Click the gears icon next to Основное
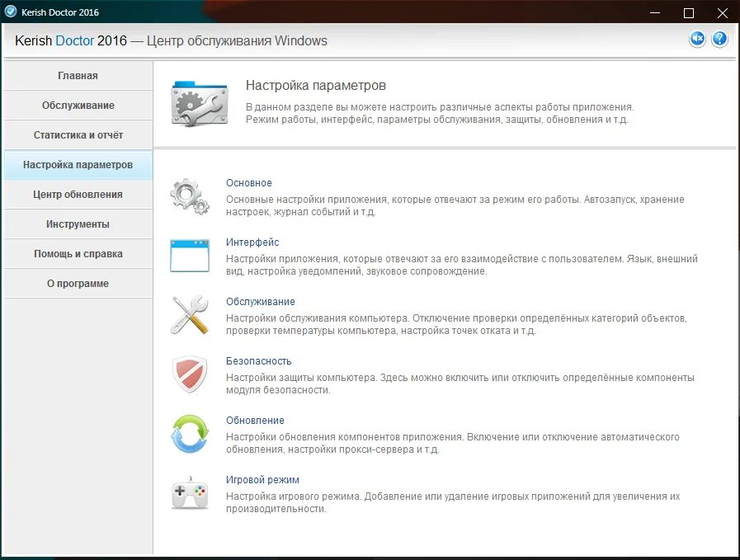The image size is (740, 560). click(x=190, y=197)
